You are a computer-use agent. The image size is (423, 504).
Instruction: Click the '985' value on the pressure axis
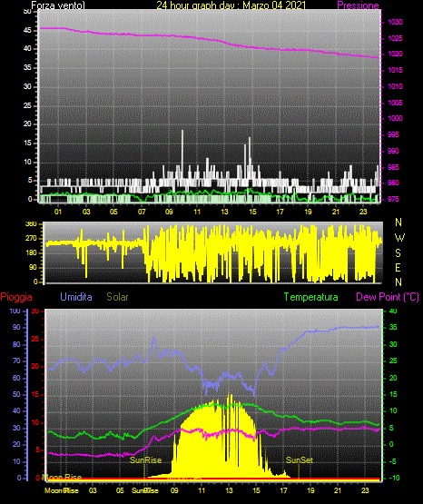tap(393, 167)
